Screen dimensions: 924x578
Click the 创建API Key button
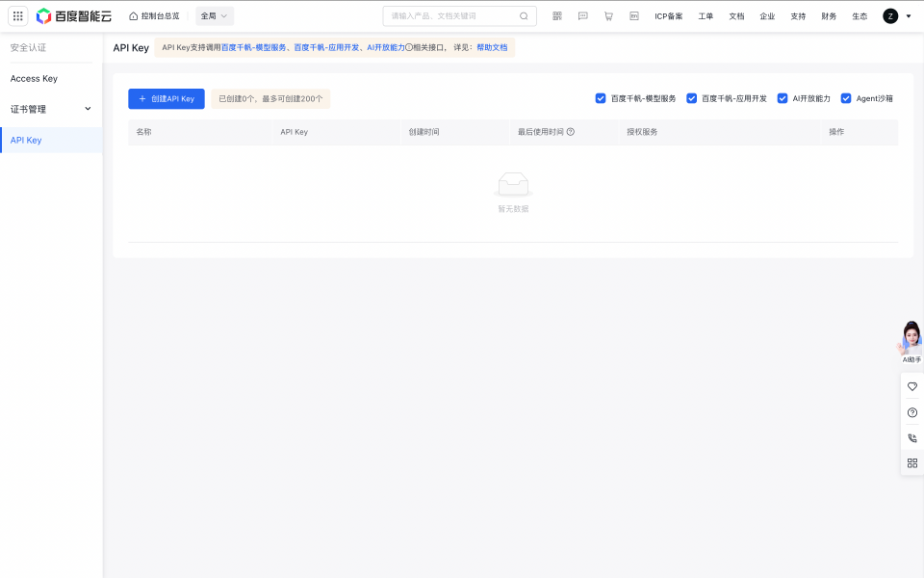167,99
